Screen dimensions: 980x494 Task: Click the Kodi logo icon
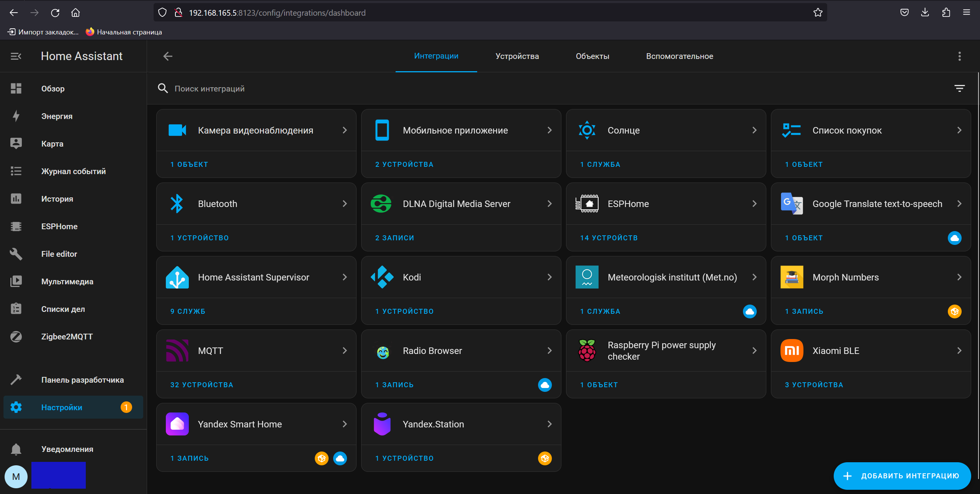(382, 277)
